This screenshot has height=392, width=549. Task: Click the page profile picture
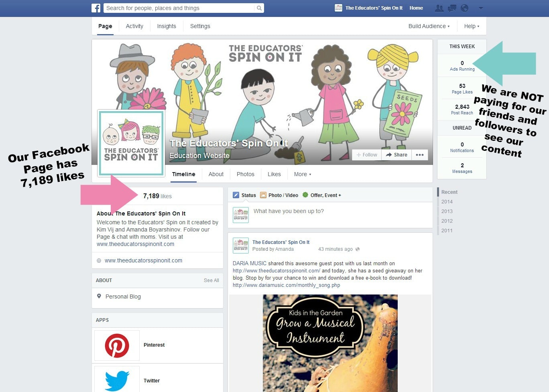131,143
